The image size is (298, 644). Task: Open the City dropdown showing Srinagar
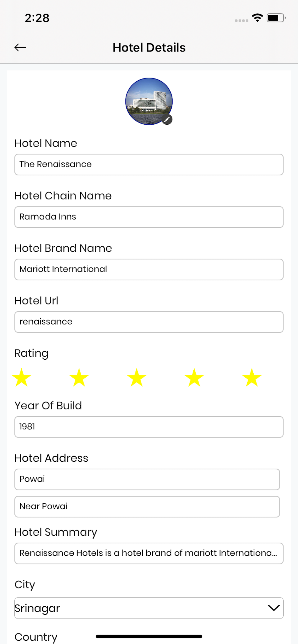149,608
